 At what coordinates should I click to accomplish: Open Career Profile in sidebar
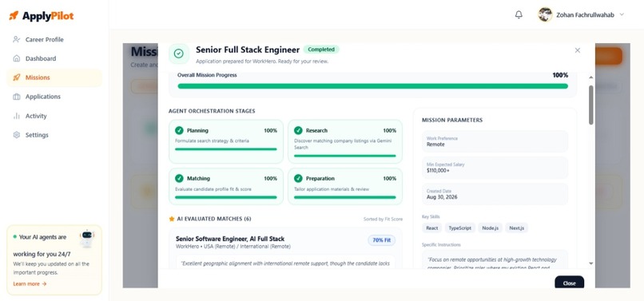coord(54,39)
